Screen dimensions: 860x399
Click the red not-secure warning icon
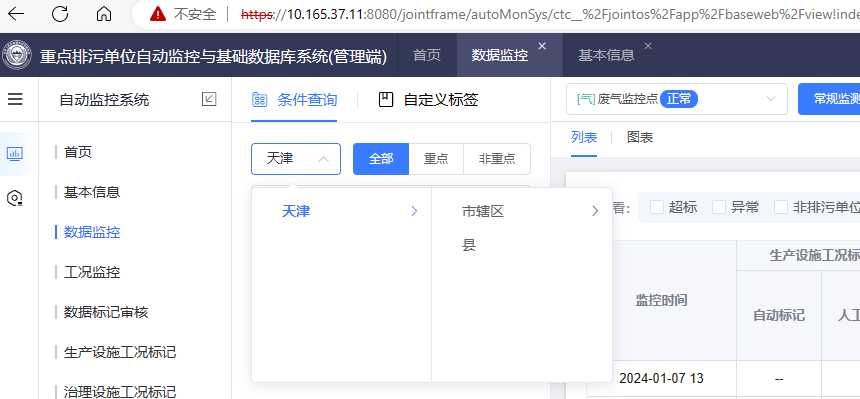(158, 14)
